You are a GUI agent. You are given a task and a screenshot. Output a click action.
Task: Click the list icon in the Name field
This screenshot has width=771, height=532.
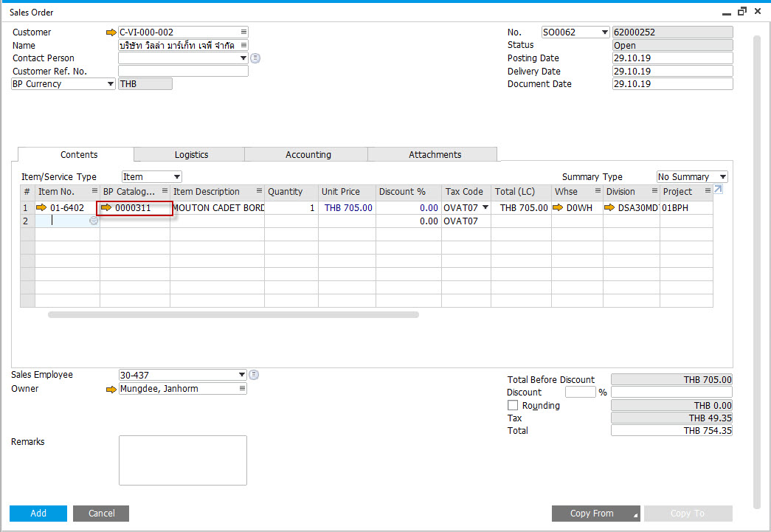point(243,45)
